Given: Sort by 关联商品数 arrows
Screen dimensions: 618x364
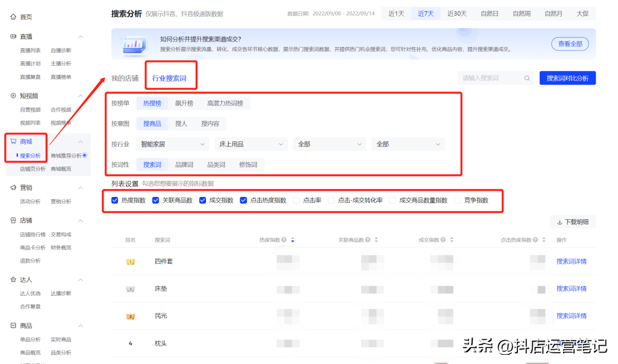Looking at the screenshot, I should 376,240.
